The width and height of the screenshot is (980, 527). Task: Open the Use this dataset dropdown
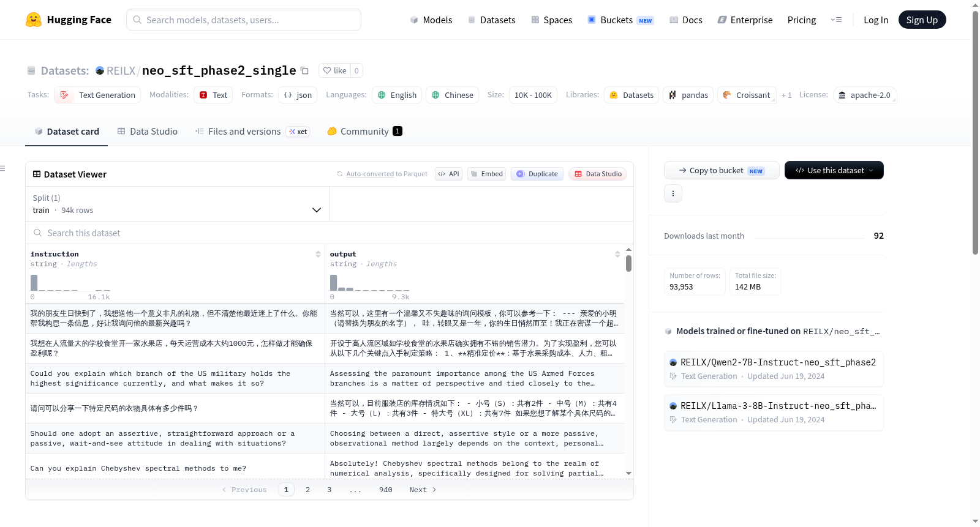click(834, 170)
